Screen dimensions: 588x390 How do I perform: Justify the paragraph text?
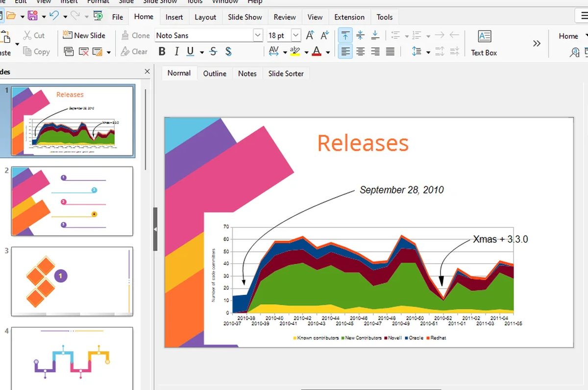(x=391, y=52)
